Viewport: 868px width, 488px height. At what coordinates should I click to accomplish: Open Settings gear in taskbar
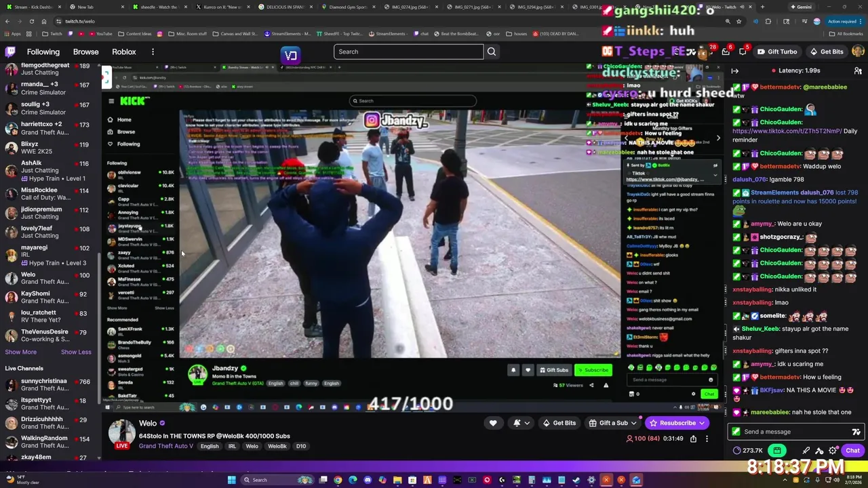click(x=591, y=480)
